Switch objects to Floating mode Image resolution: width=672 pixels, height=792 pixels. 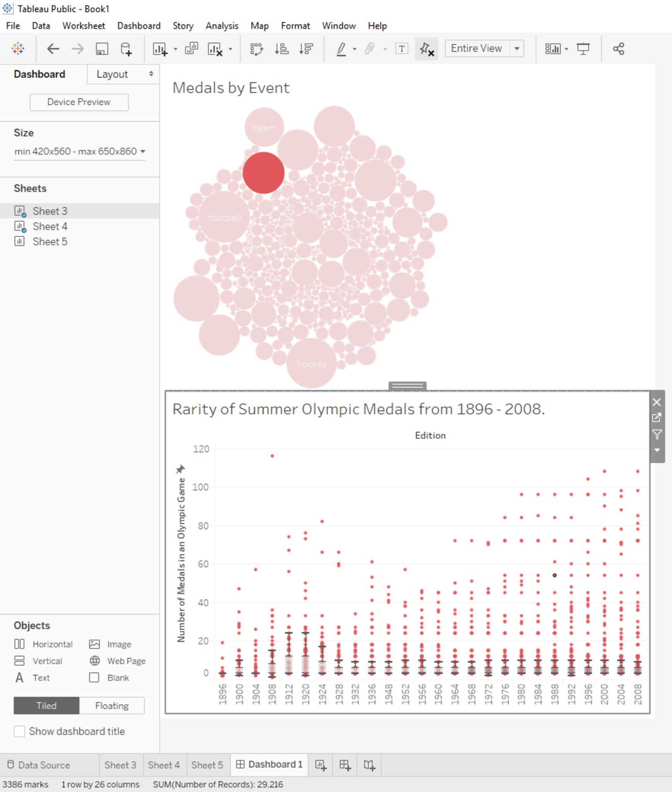112,706
